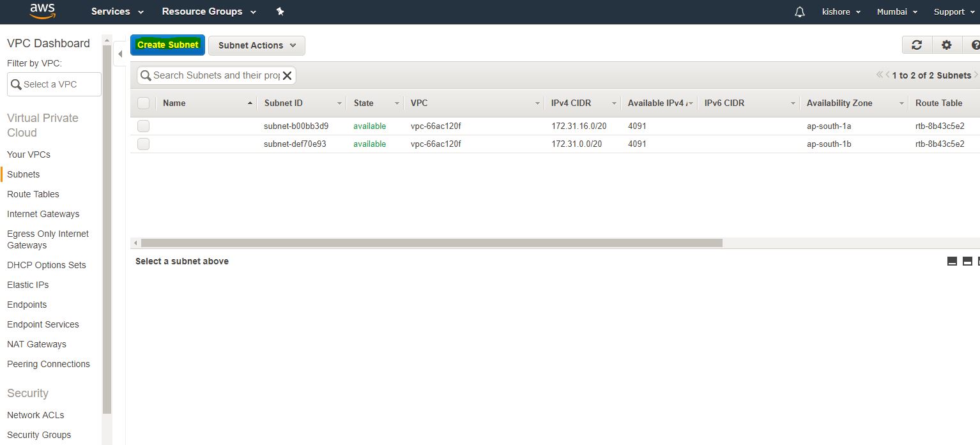The height and width of the screenshot is (445, 980).
Task: Open Security Groups sidebar link
Action: [39, 435]
